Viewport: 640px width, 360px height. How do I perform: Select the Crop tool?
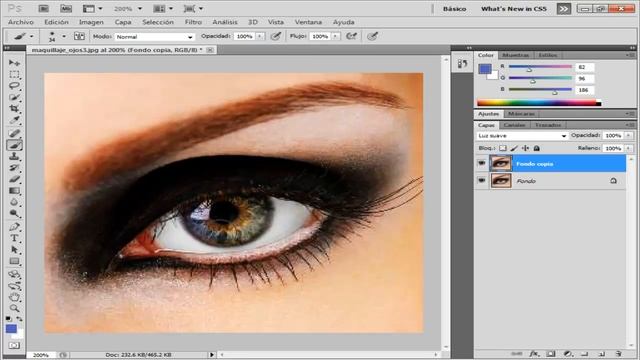tap(14, 109)
